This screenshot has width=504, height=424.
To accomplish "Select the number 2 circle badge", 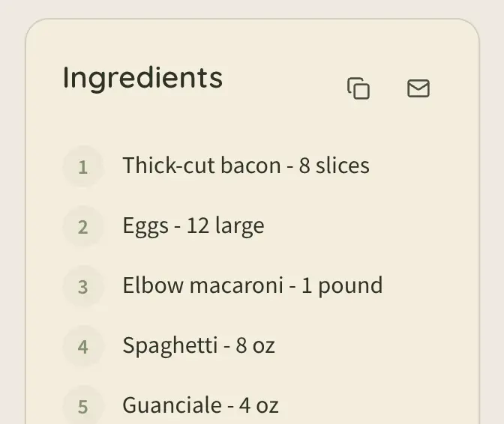I will pyautogui.click(x=82, y=225).
